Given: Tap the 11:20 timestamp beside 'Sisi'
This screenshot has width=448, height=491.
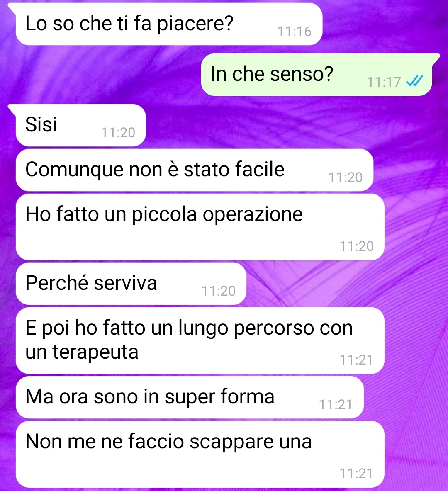Looking at the screenshot, I should tap(118, 133).
